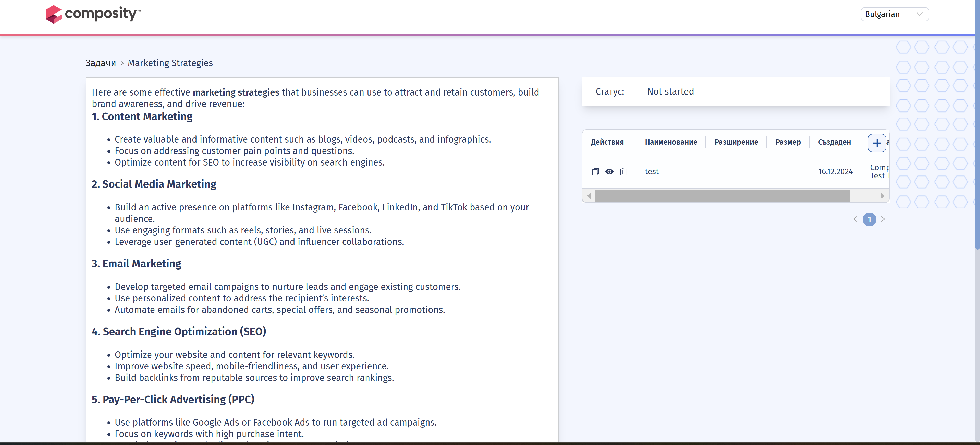Click the right arrow of the table scrollbar

click(882, 196)
